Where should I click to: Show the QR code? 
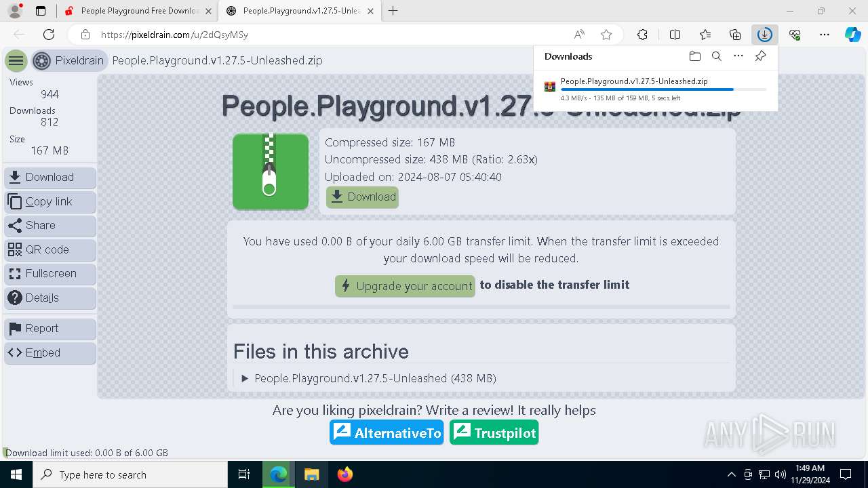tap(50, 250)
